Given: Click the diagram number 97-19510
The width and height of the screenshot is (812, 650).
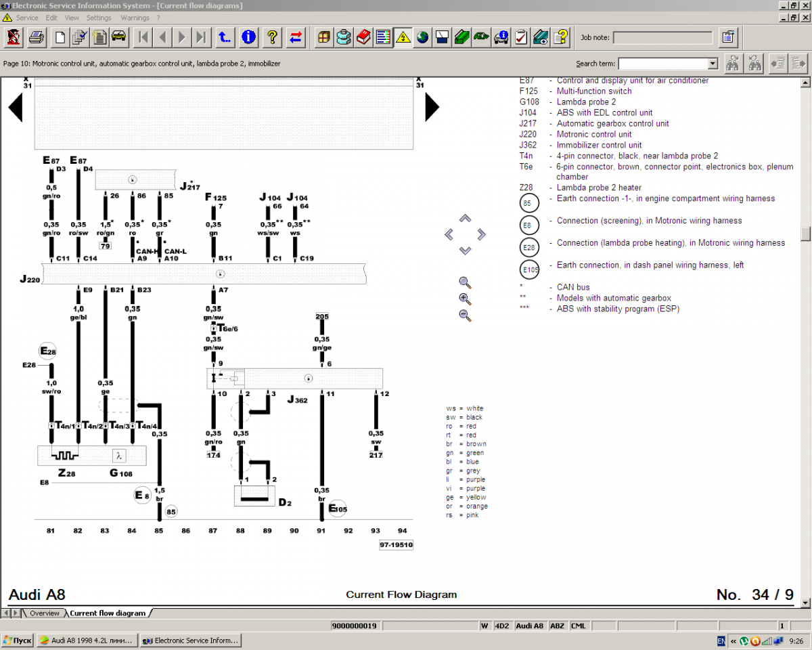Looking at the screenshot, I should 396,544.
